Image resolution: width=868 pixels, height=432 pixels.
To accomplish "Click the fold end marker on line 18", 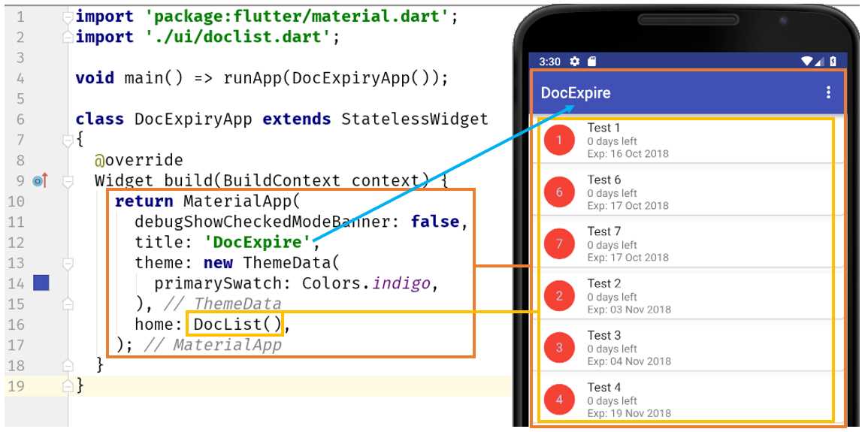I will [68, 365].
